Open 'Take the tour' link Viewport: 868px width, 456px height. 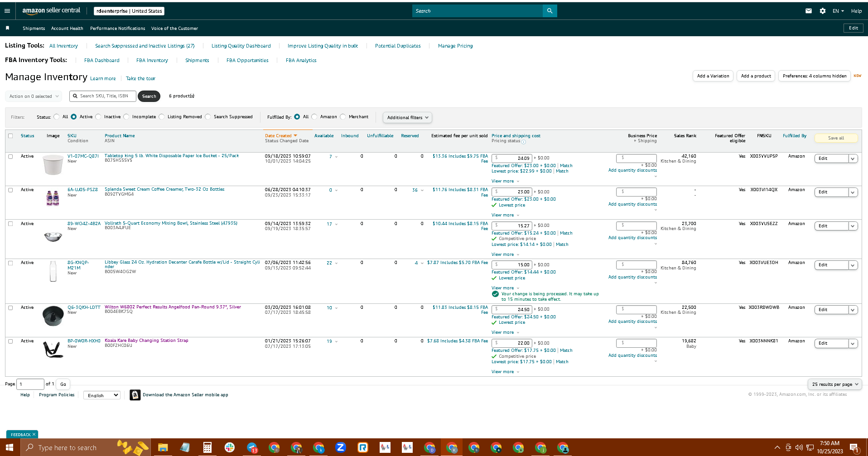[x=140, y=78]
